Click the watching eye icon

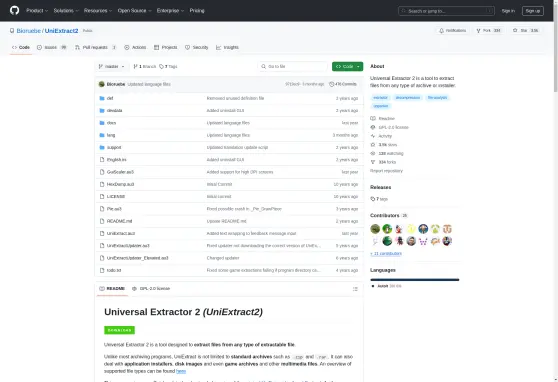click(373, 153)
